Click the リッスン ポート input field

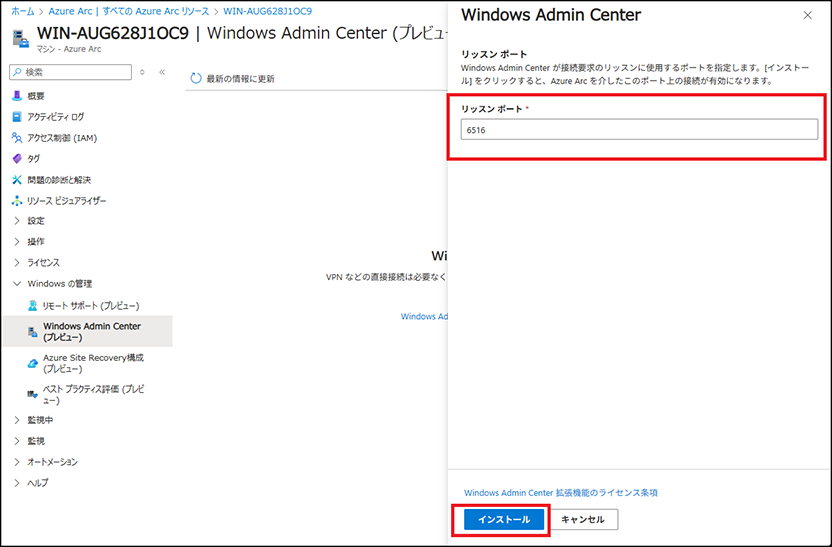639,129
